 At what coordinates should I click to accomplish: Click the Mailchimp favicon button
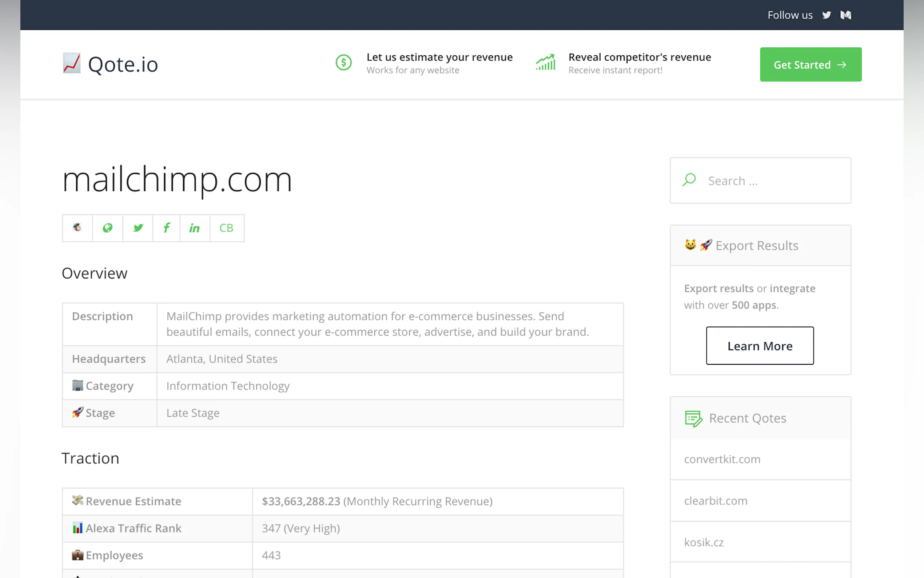[77, 228]
